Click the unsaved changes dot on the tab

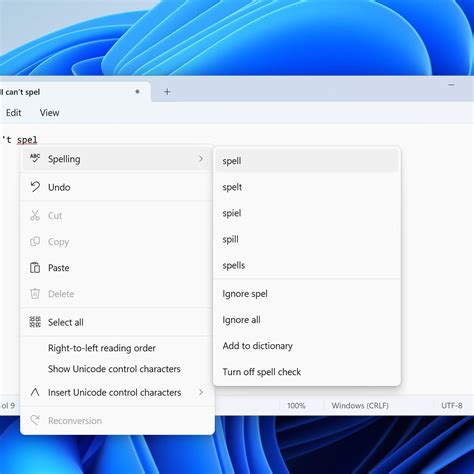[137, 91]
